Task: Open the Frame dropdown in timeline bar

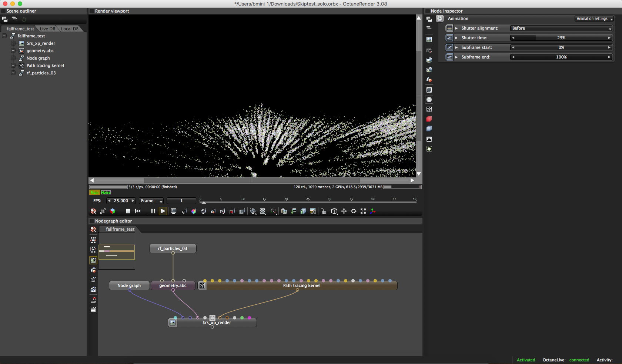Action: coord(151,201)
